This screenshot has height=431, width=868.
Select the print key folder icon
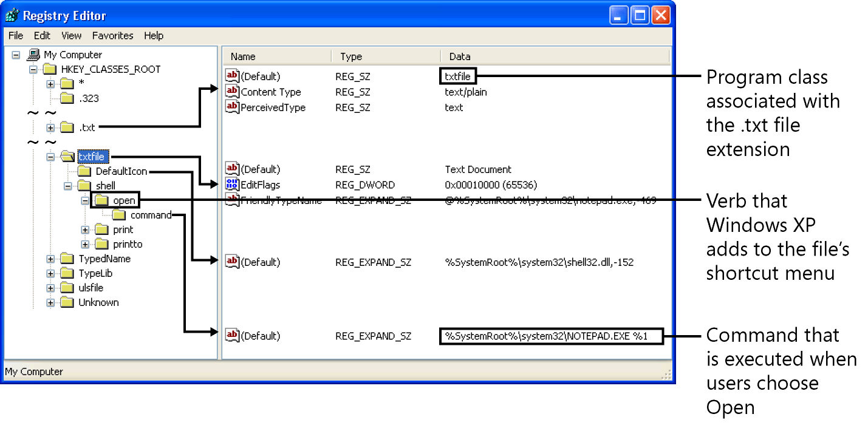101,229
